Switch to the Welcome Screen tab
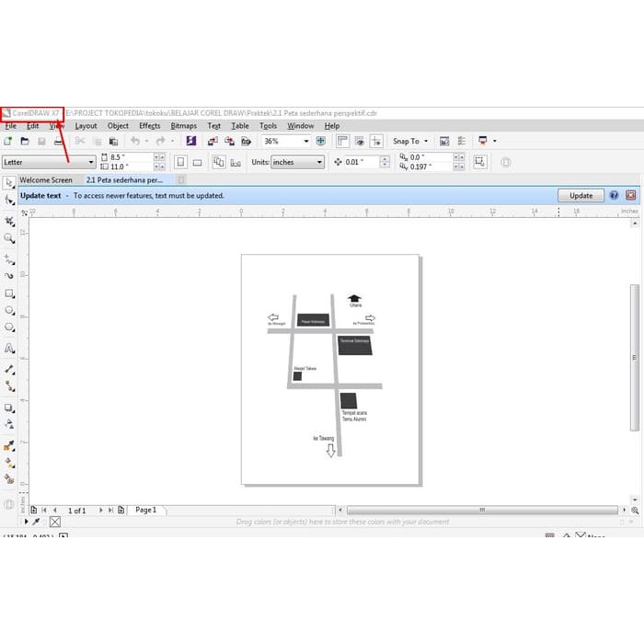 (46, 180)
